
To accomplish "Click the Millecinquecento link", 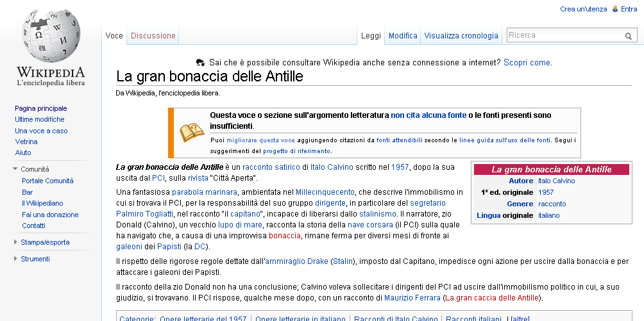I will tap(325, 192).
